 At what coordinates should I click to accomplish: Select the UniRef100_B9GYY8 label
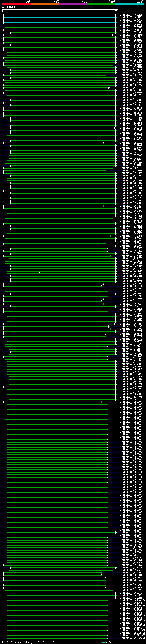coord(131,133)
